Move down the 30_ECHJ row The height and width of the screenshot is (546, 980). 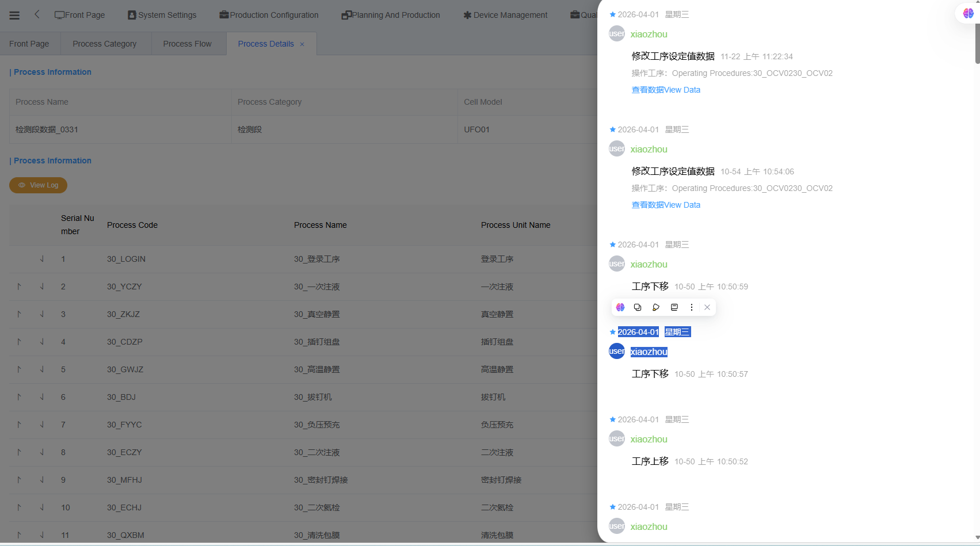point(42,507)
